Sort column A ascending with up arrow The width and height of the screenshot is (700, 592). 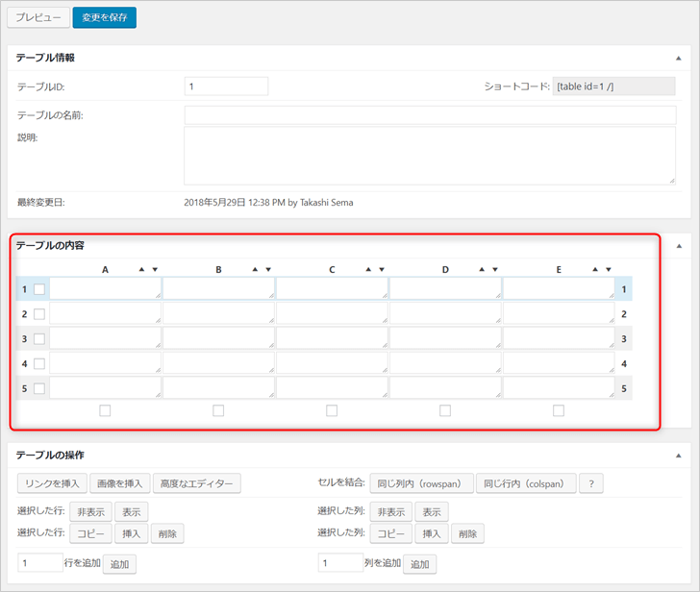[142, 270]
